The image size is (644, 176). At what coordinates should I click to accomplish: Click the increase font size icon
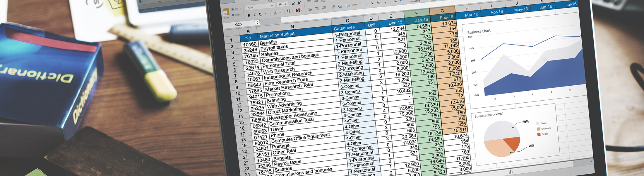(x=293, y=4)
